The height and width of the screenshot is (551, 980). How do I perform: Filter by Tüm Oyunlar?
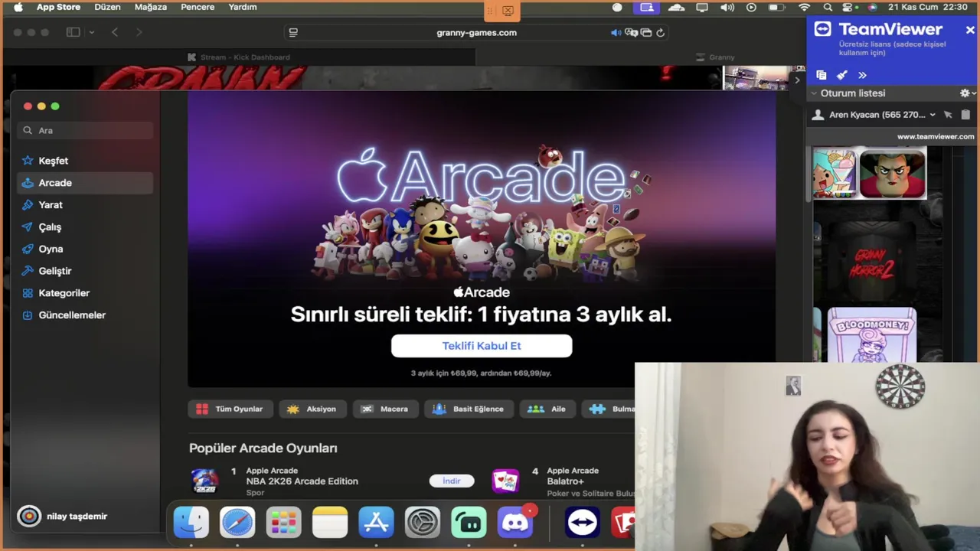230,409
